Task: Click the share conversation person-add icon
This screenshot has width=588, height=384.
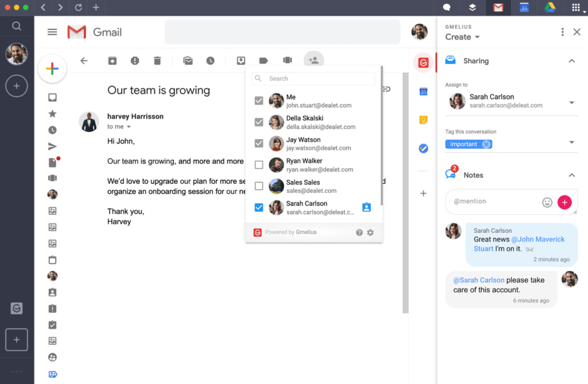Action: [x=314, y=60]
